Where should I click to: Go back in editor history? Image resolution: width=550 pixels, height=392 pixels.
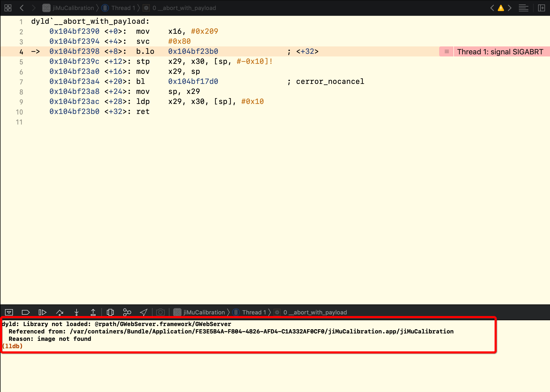click(22, 8)
